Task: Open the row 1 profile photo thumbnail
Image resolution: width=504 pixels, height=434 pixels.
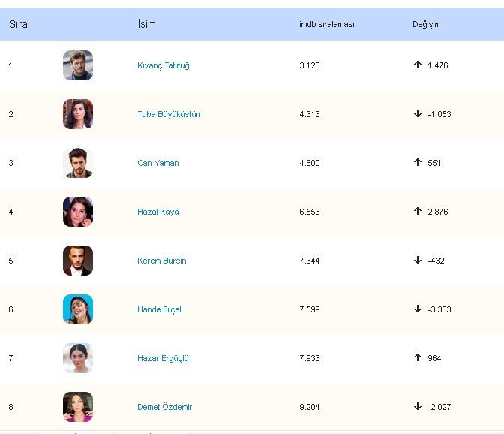Action: [x=78, y=65]
